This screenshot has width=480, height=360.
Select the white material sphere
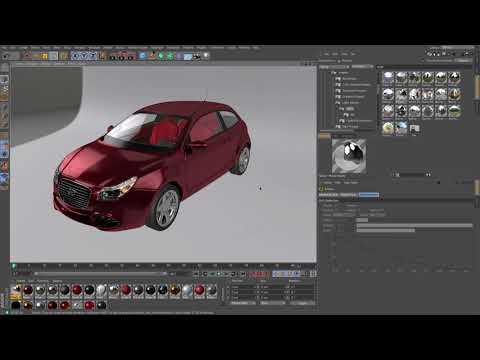[101, 291]
